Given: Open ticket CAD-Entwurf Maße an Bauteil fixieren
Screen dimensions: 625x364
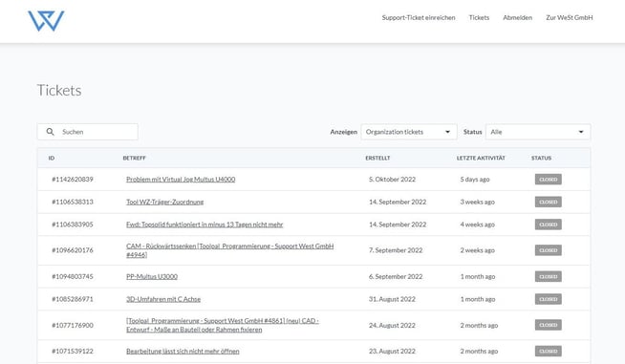Looking at the screenshot, I should (x=223, y=325).
